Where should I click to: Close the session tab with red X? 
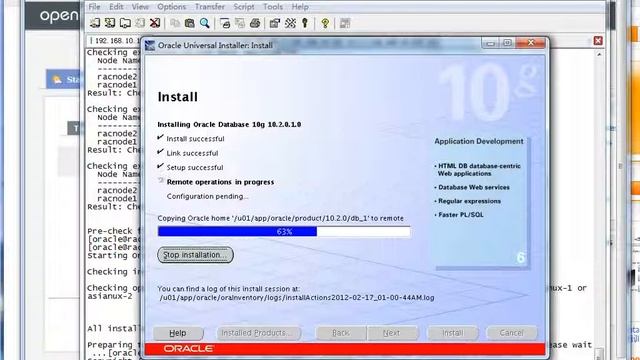click(x=598, y=40)
